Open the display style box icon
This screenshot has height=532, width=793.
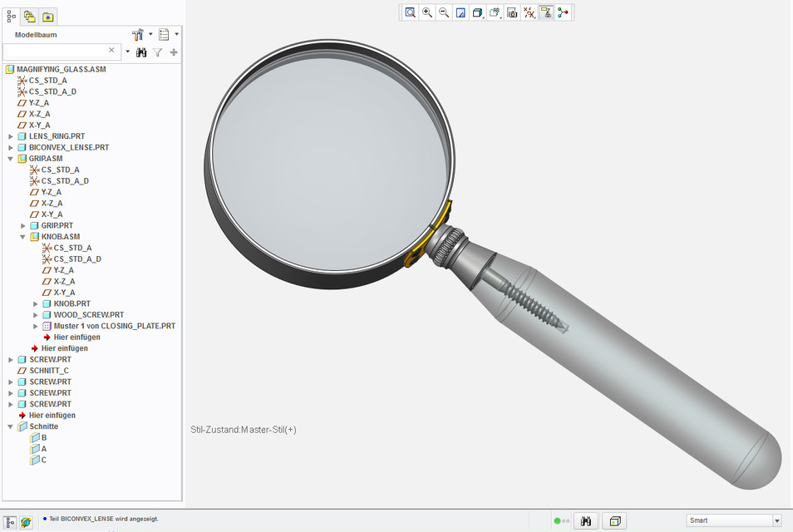tap(478, 12)
